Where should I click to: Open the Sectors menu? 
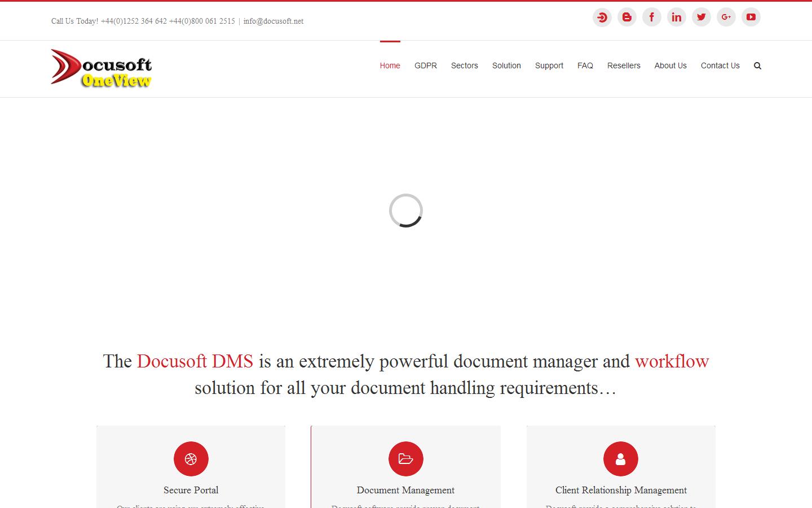tap(465, 65)
